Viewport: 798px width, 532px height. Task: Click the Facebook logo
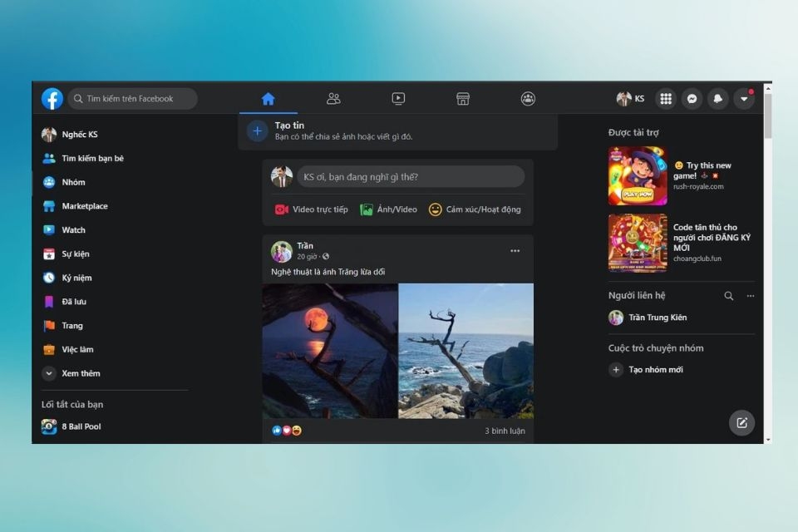coord(52,98)
